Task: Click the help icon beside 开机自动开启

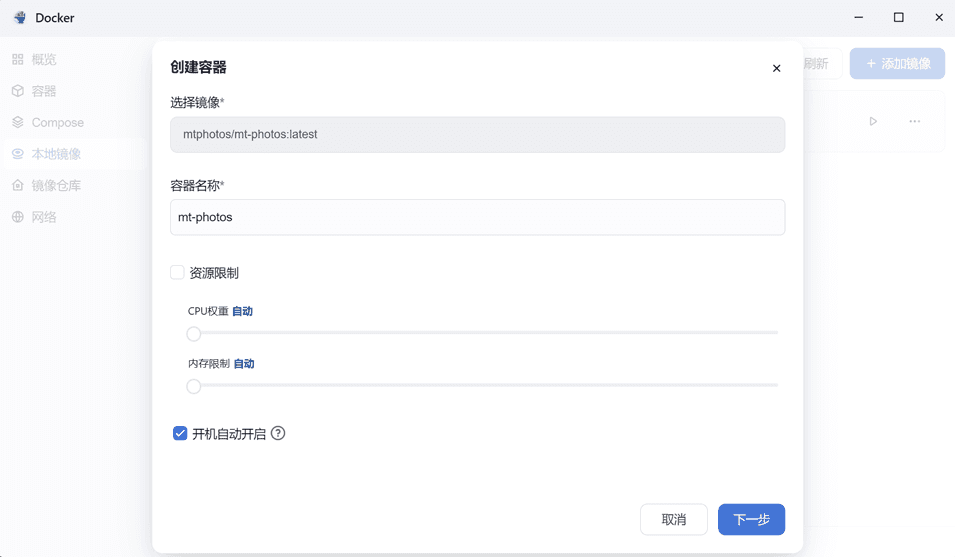Action: point(278,433)
